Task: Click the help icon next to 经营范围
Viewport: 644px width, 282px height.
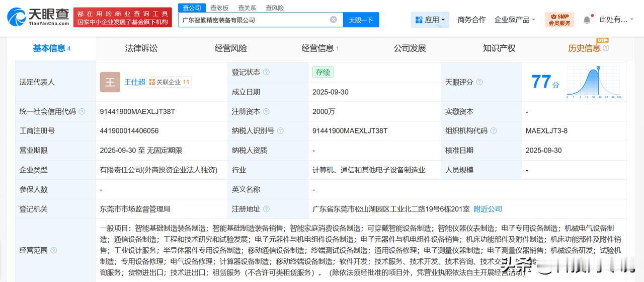Action: 54,250
